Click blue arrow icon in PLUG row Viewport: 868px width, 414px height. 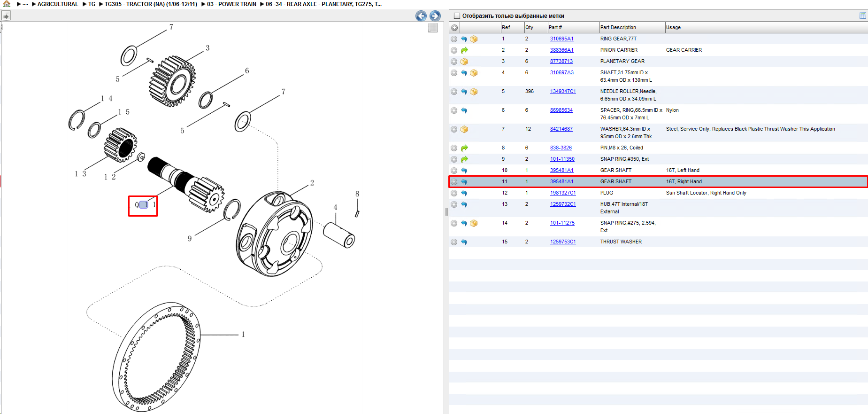464,193
